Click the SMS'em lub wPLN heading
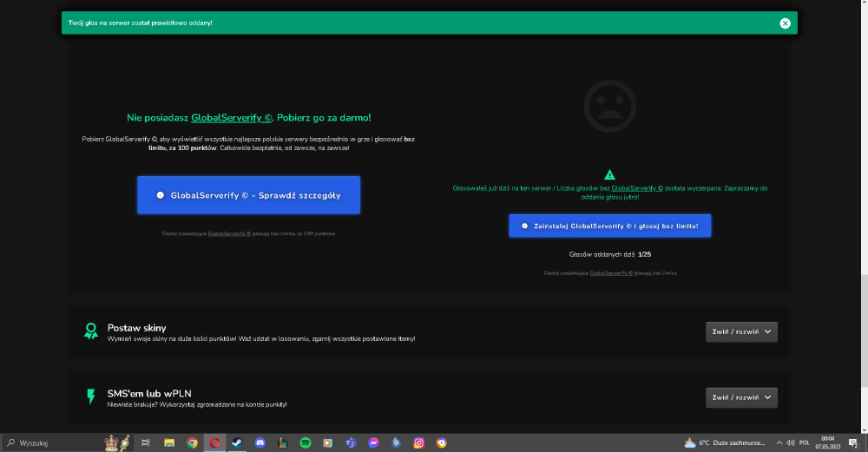 coord(149,394)
